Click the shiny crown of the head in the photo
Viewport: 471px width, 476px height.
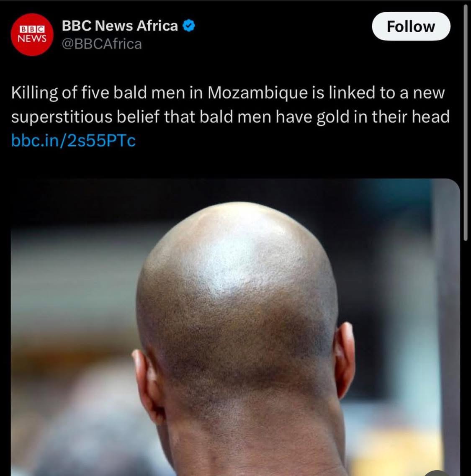tap(240, 258)
